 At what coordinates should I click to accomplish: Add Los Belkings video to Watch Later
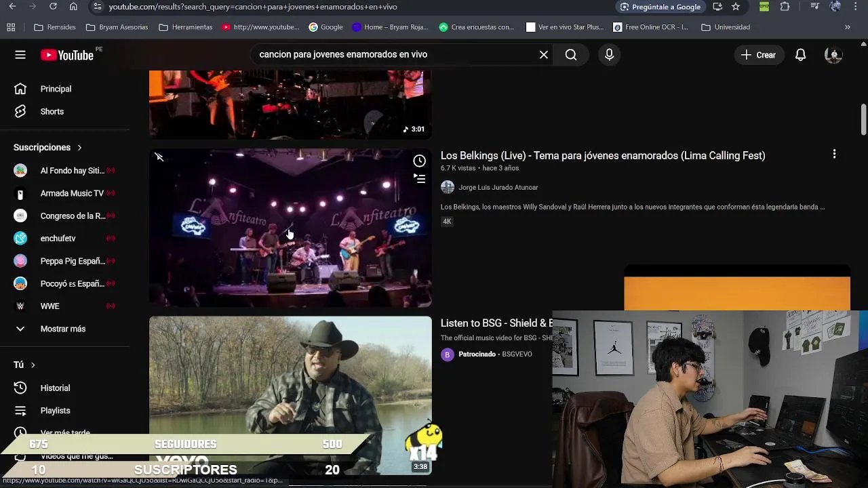(420, 161)
